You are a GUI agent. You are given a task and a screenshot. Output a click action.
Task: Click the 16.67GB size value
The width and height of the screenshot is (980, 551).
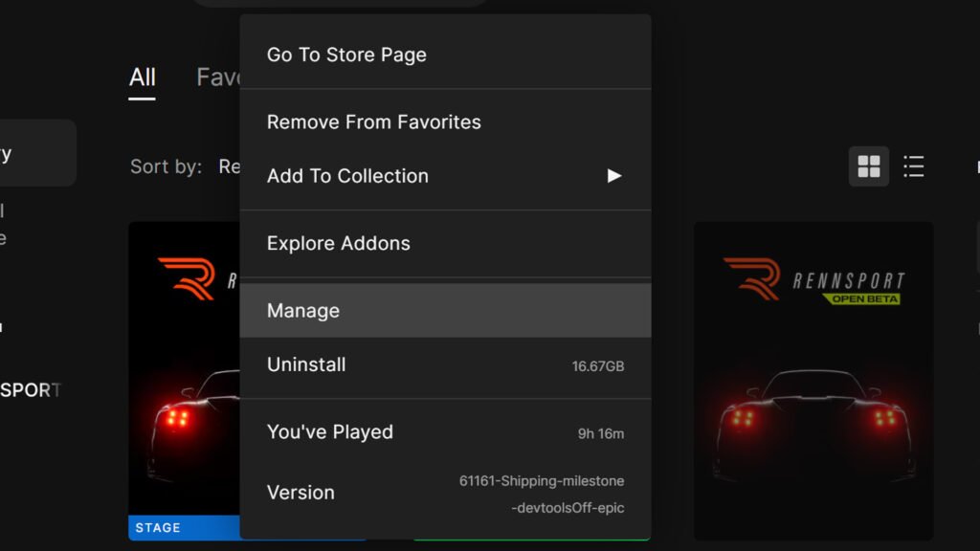[597, 366]
